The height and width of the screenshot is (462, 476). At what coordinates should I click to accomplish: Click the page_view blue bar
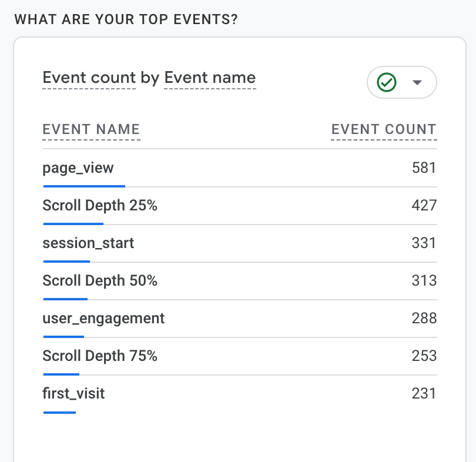84,186
